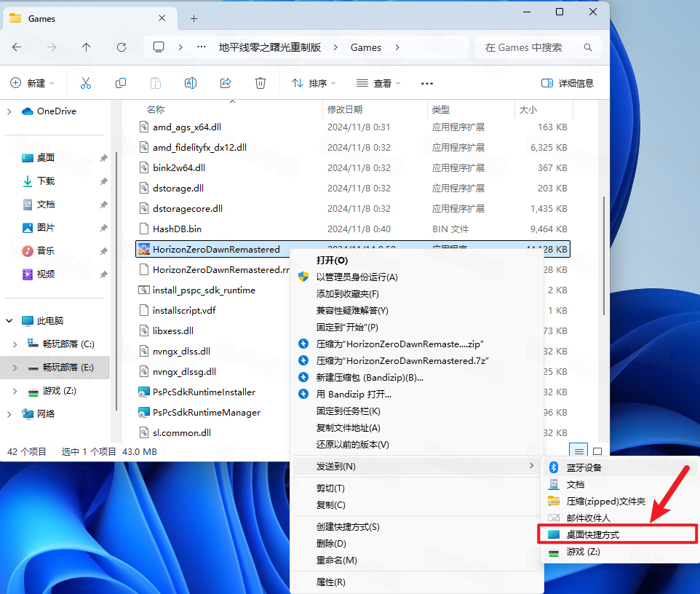Show hidden breadcrumb path ellipsis

202,47
